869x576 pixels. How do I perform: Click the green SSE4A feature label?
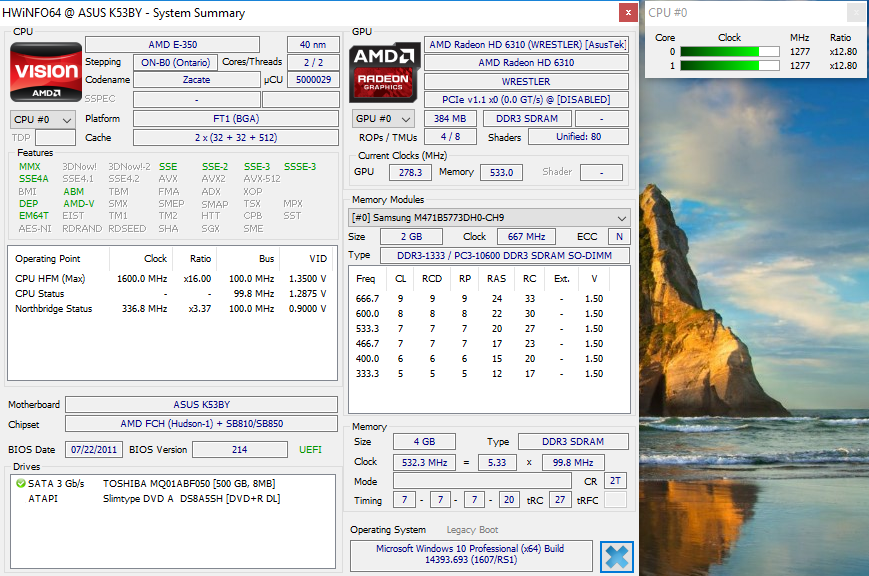34,179
